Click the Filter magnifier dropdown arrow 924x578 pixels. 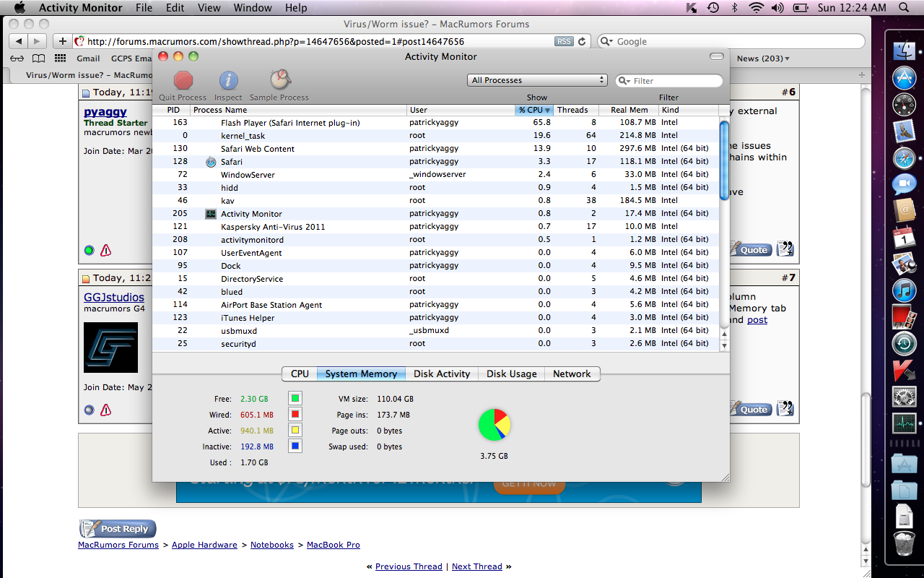[625, 81]
